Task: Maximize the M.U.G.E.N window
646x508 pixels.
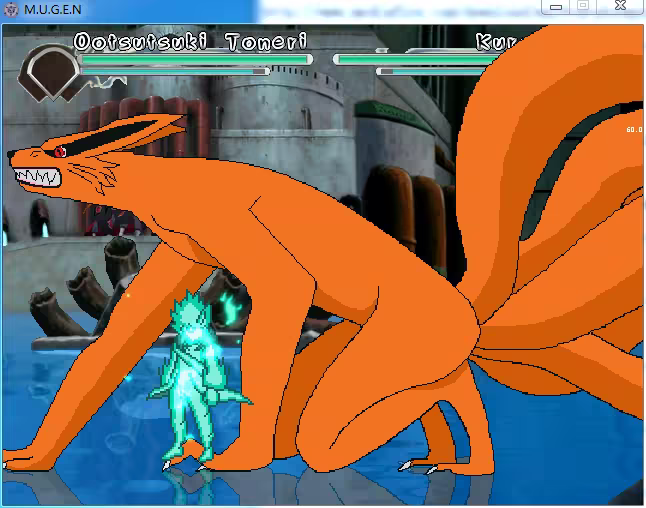Action: 583,6
